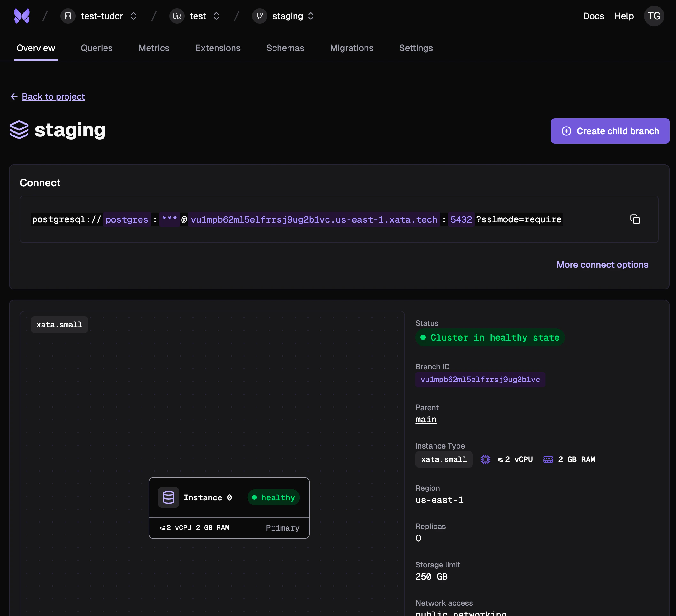Click Create child branch
This screenshot has width=676, height=616.
610,131
